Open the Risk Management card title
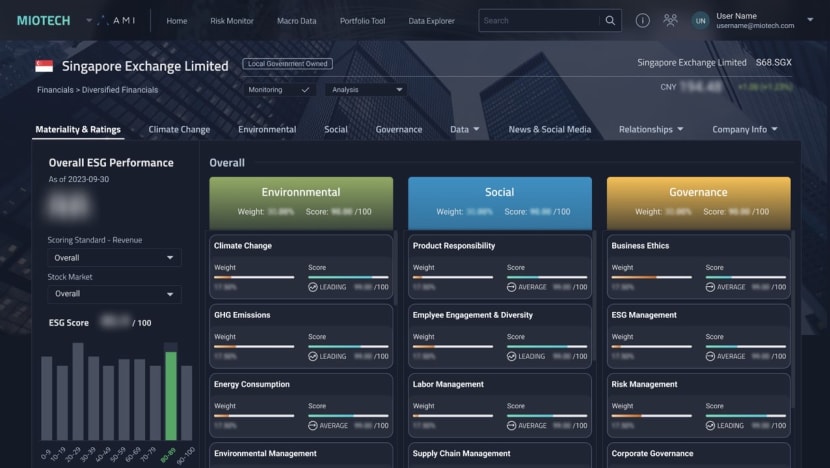Screen dimensions: 830x468 (644, 384)
